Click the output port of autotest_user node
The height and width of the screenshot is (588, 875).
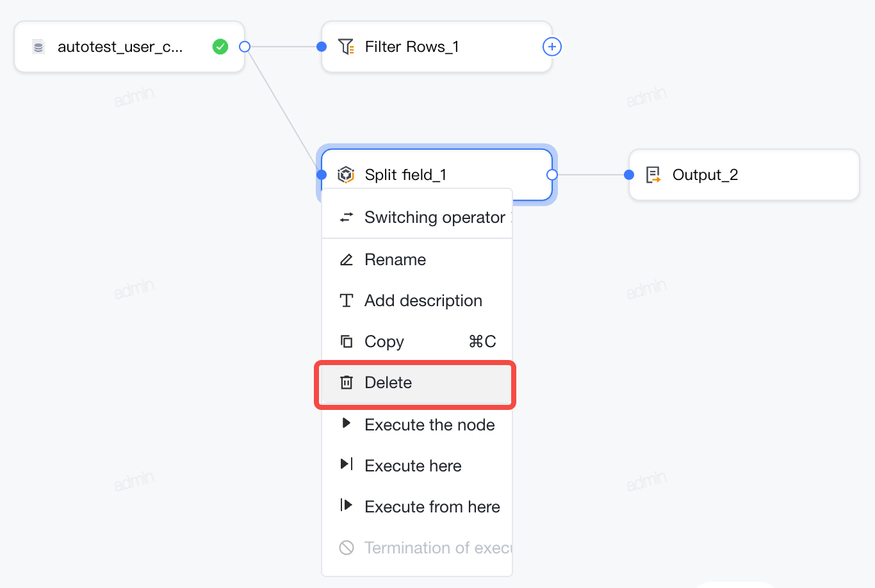(245, 47)
